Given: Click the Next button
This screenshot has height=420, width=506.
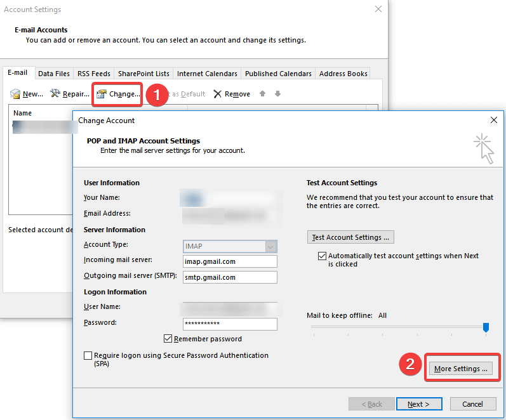Looking at the screenshot, I should click(419, 404).
